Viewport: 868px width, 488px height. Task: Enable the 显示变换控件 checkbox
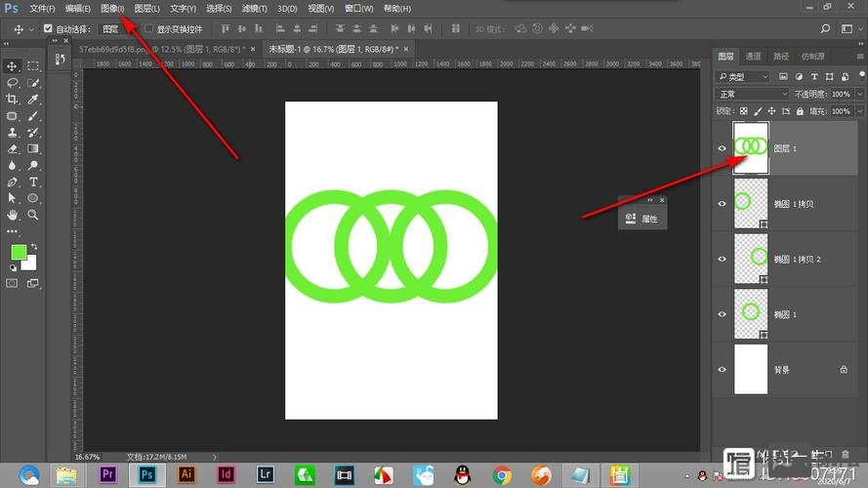(x=148, y=29)
